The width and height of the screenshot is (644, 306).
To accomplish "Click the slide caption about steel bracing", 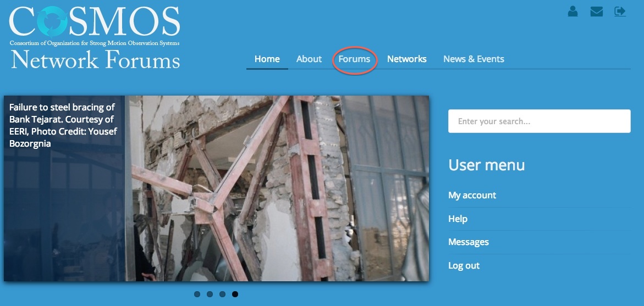I will click(63, 125).
